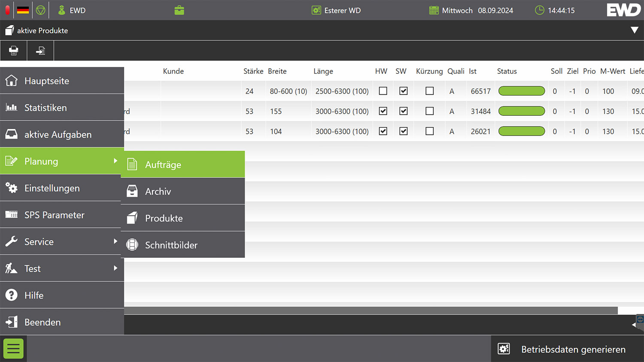Click the green status bar for Ist 66517
This screenshot has width=644, height=362.
pos(521,91)
